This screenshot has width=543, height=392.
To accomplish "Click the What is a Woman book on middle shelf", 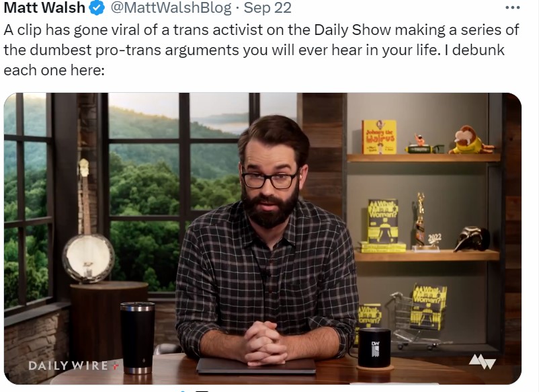I will [382, 222].
